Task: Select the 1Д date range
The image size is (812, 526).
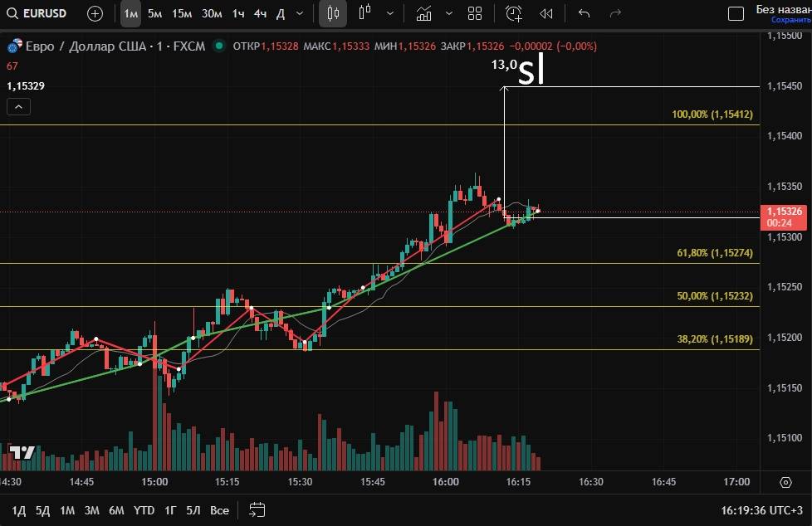Action: [x=18, y=509]
